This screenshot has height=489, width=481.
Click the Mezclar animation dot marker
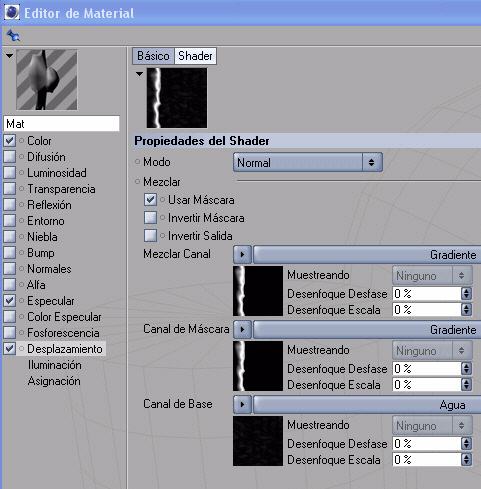137,182
